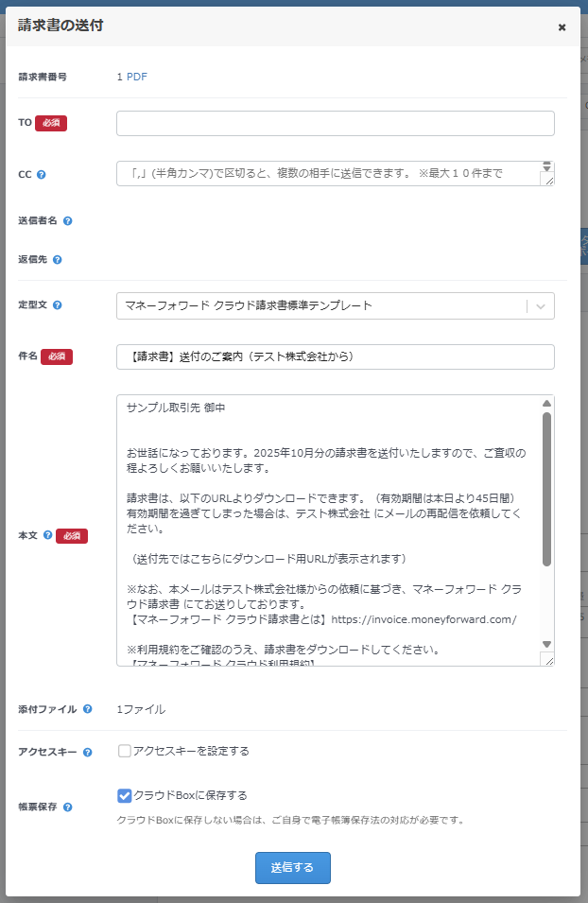Click the help icon next to アクセスキー

pos(87,753)
